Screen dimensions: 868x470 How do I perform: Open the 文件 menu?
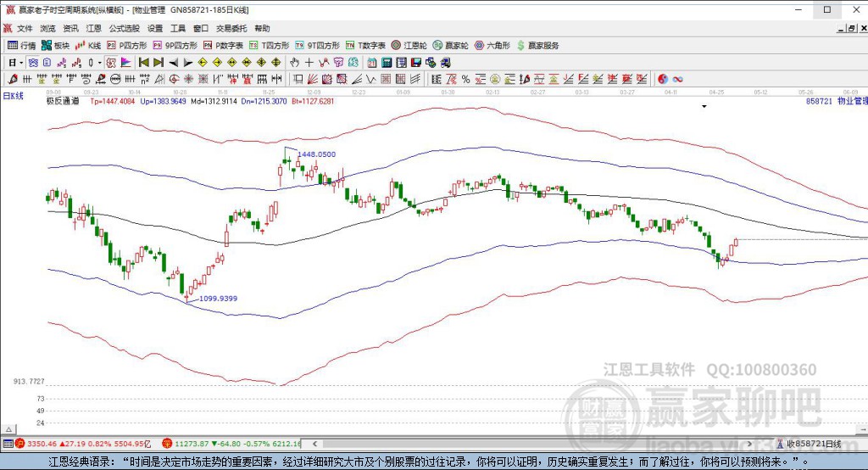point(25,28)
